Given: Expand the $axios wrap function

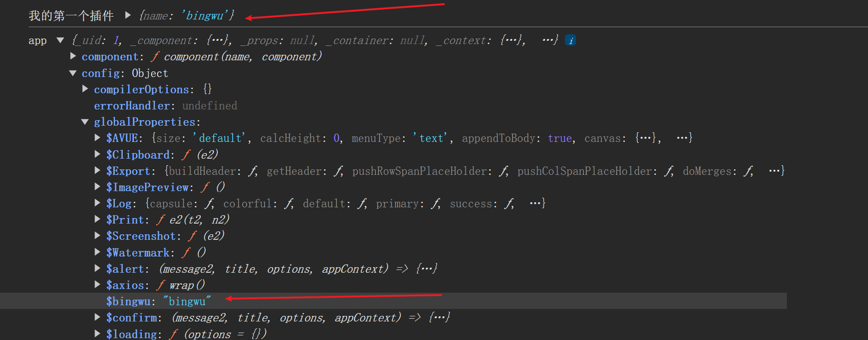Looking at the screenshot, I should tap(97, 284).
